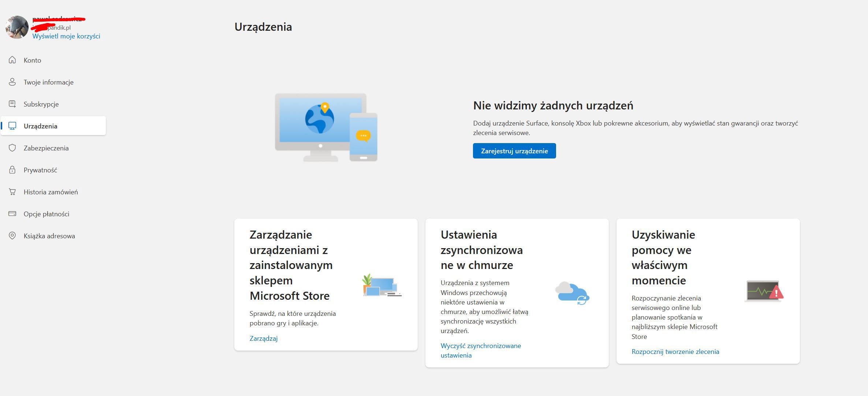Image resolution: width=868 pixels, height=396 pixels.
Task: Open the Konto menu item
Action: point(32,60)
